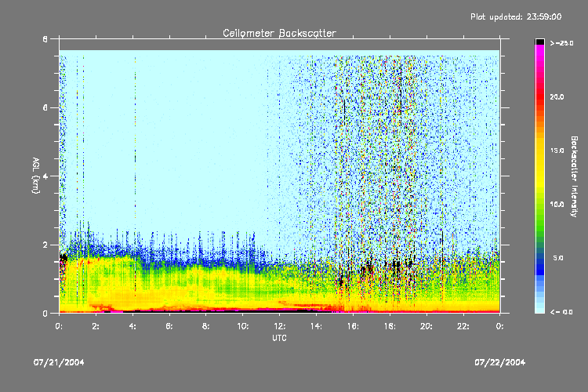This screenshot has width=588, height=392.
Task: Click the colorbar label '>=25.0'
Action: click(562, 43)
